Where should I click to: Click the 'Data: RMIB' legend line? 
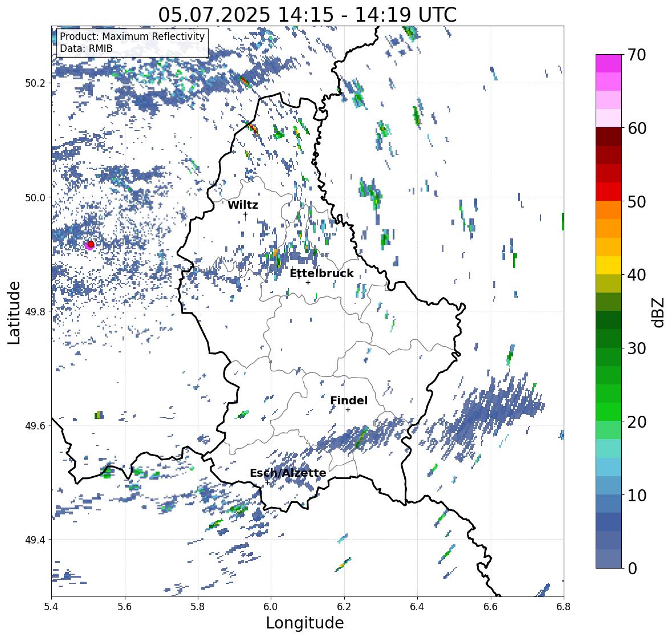pyautogui.click(x=86, y=48)
